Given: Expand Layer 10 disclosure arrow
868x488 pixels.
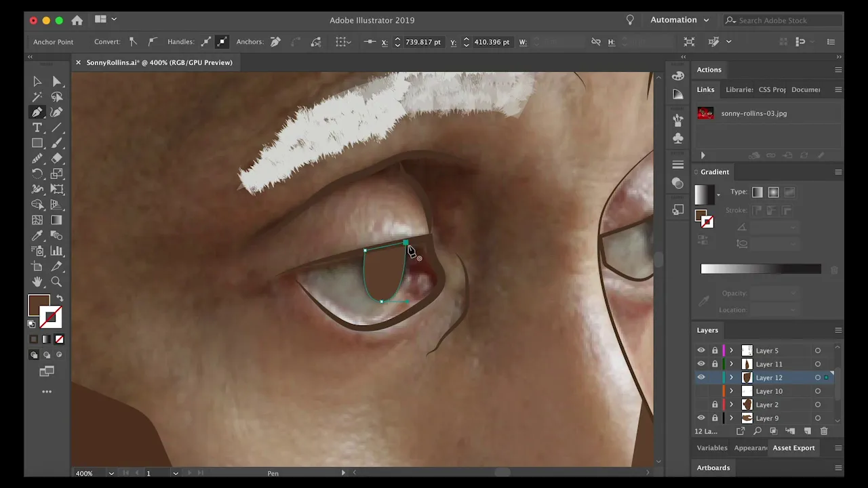Looking at the screenshot, I should [731, 391].
